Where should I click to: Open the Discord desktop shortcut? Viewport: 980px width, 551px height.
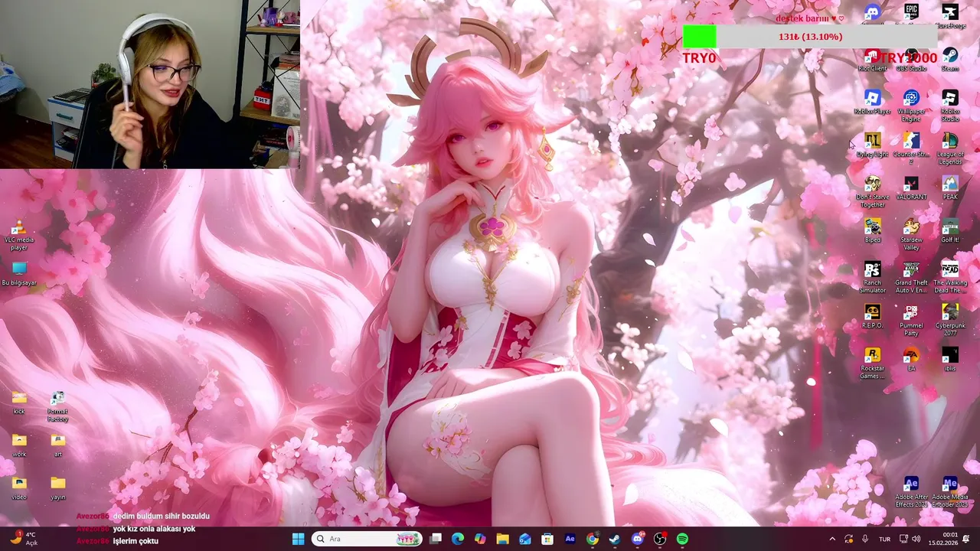point(872,14)
